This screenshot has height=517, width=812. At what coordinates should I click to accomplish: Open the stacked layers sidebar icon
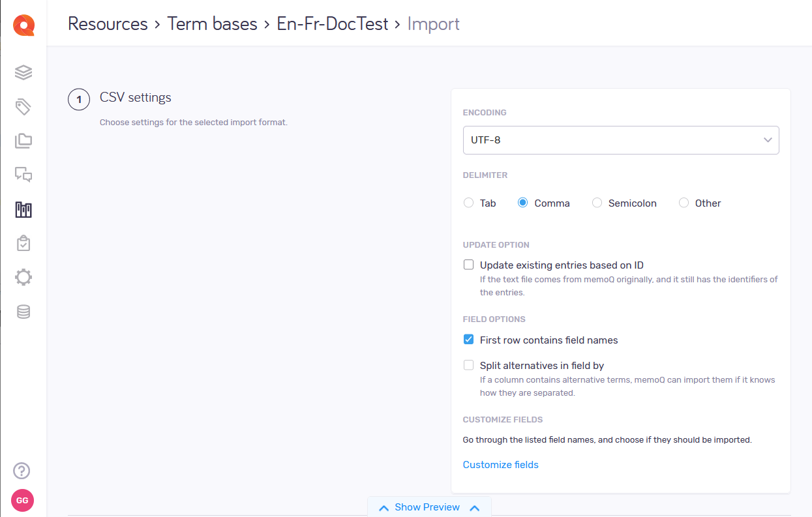[x=23, y=72]
